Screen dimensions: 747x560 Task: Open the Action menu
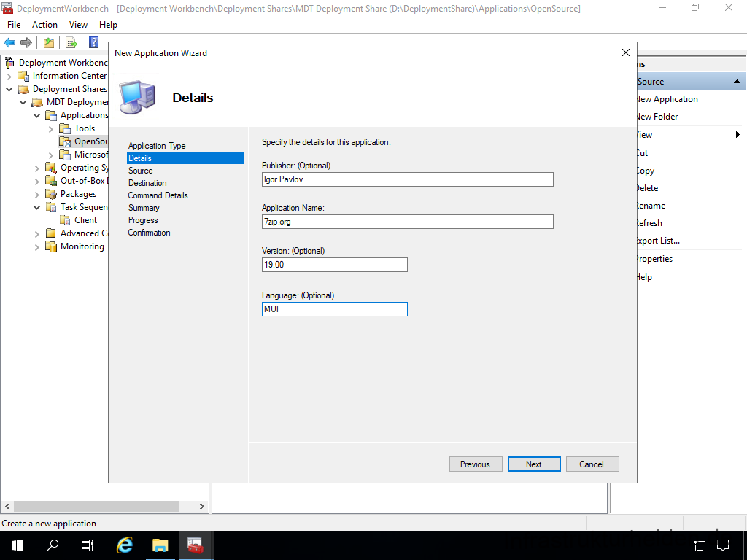click(44, 25)
